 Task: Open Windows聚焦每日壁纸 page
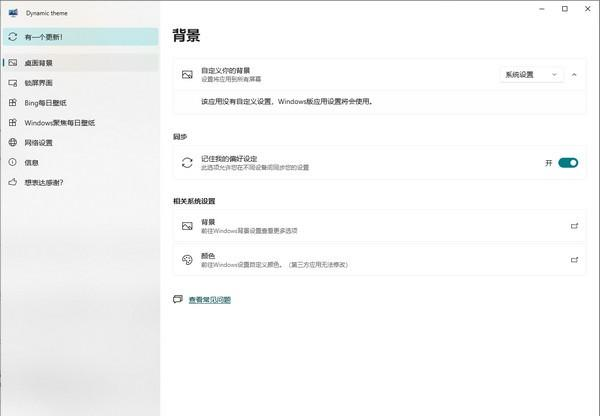80,122
